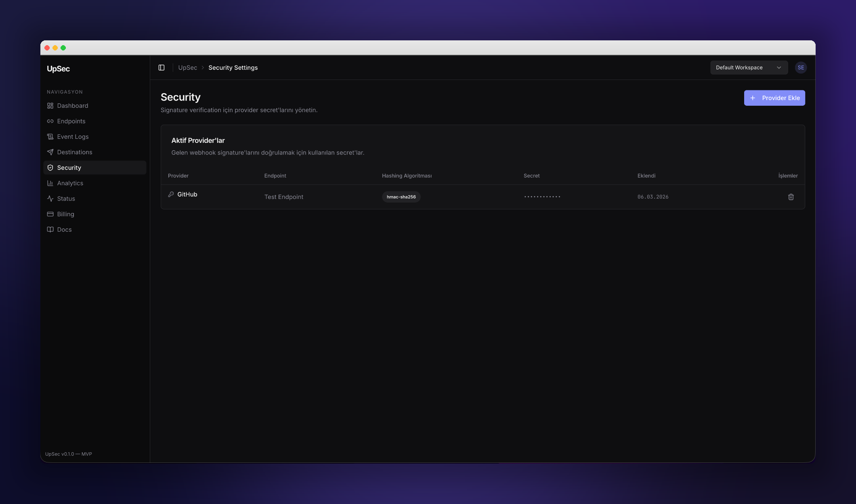Click the Status pulse icon
The height and width of the screenshot is (504, 856).
coord(50,199)
